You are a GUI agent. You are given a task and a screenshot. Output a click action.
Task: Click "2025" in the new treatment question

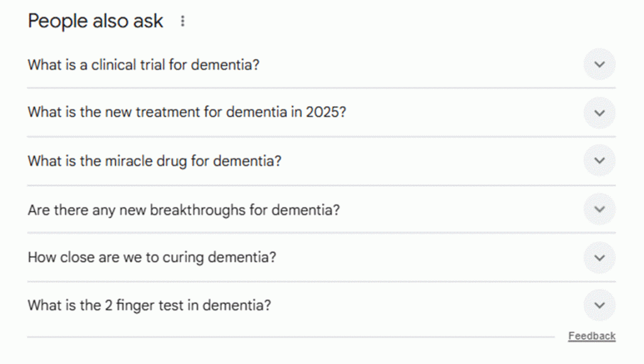tap(323, 113)
